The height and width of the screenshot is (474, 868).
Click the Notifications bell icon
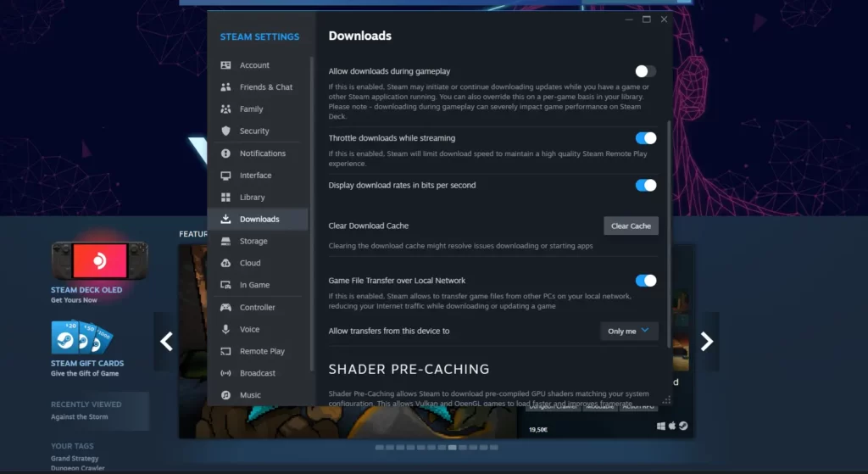pos(225,153)
